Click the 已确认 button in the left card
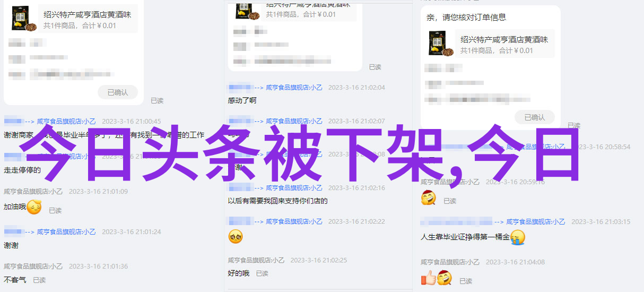 pos(118,92)
